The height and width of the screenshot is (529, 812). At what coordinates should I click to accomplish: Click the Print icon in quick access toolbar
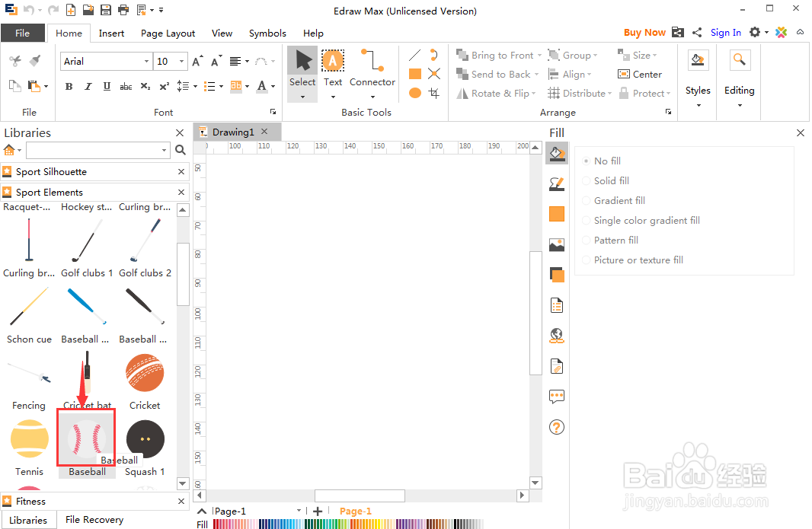pos(123,10)
